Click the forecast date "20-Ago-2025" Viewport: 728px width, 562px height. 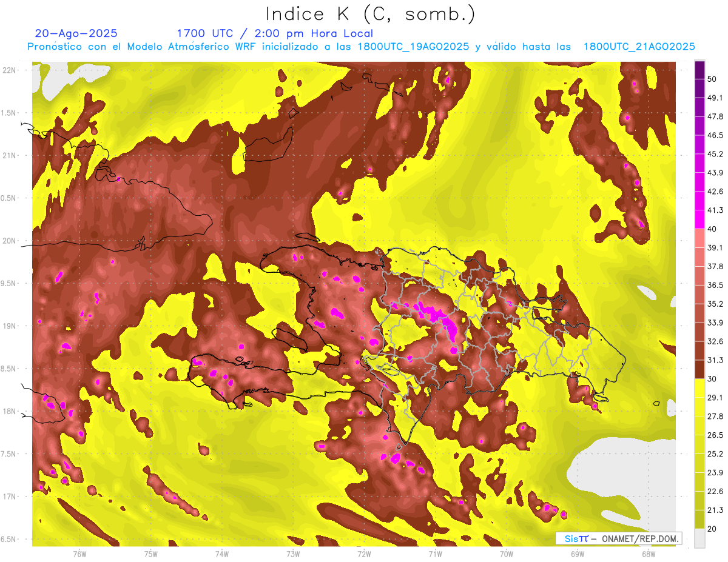click(76, 33)
